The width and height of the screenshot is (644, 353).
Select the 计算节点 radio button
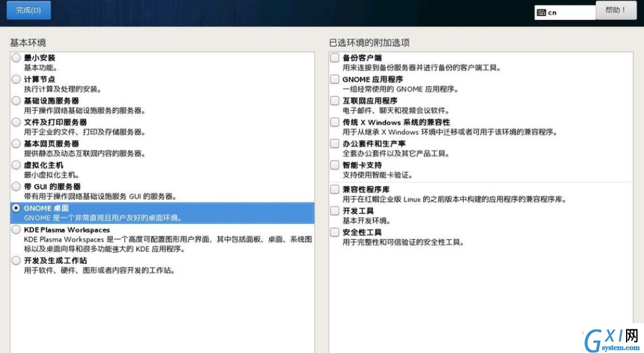pos(16,79)
